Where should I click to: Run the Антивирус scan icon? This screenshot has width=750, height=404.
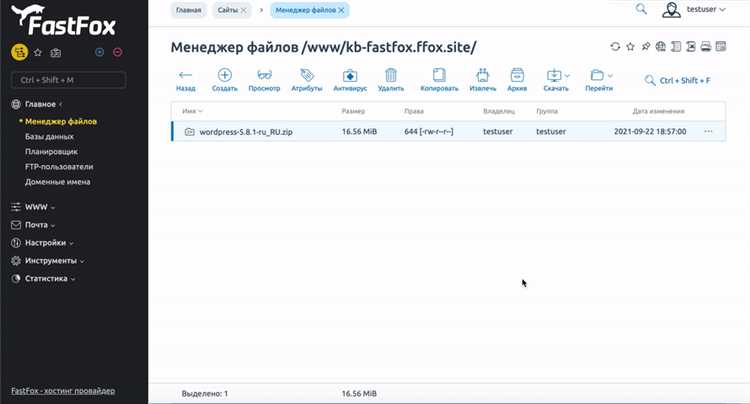(x=350, y=76)
